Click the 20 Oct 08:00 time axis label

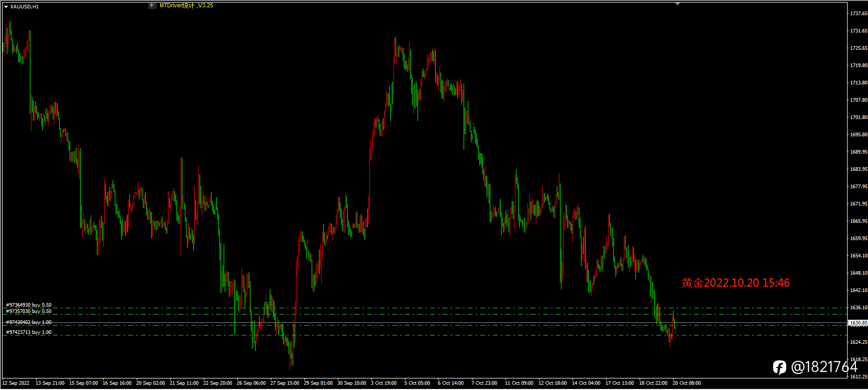[687, 383]
